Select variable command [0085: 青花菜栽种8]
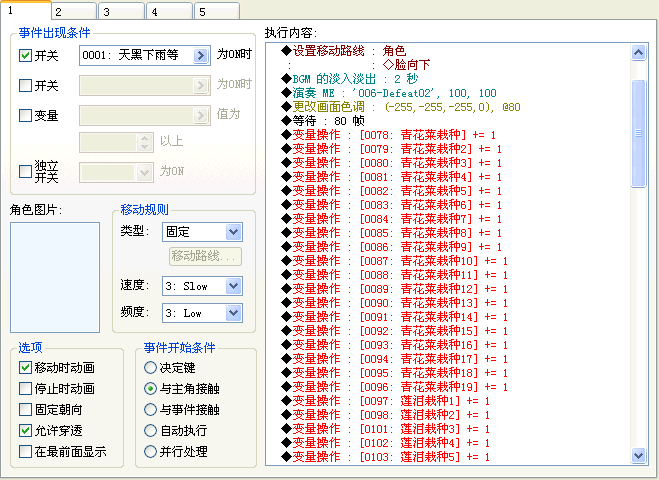 pyautogui.click(x=392, y=233)
